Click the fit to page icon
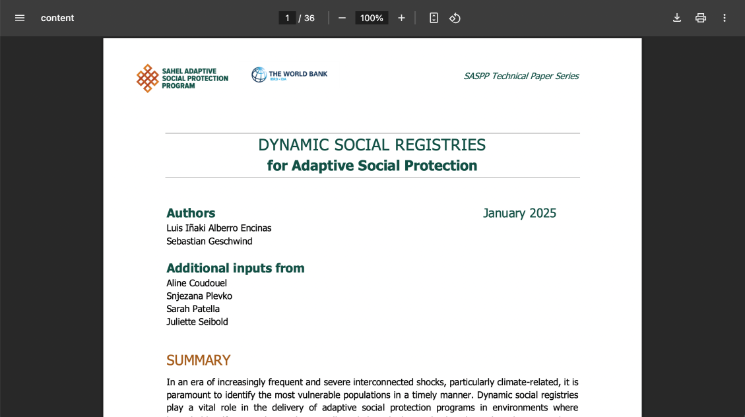Viewport: 745px width, 417px height. pyautogui.click(x=433, y=18)
